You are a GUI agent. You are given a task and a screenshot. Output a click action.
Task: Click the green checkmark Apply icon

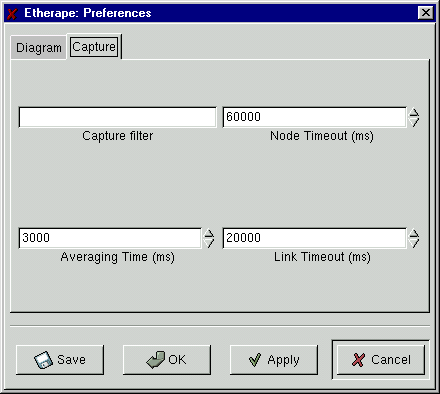tap(255, 360)
